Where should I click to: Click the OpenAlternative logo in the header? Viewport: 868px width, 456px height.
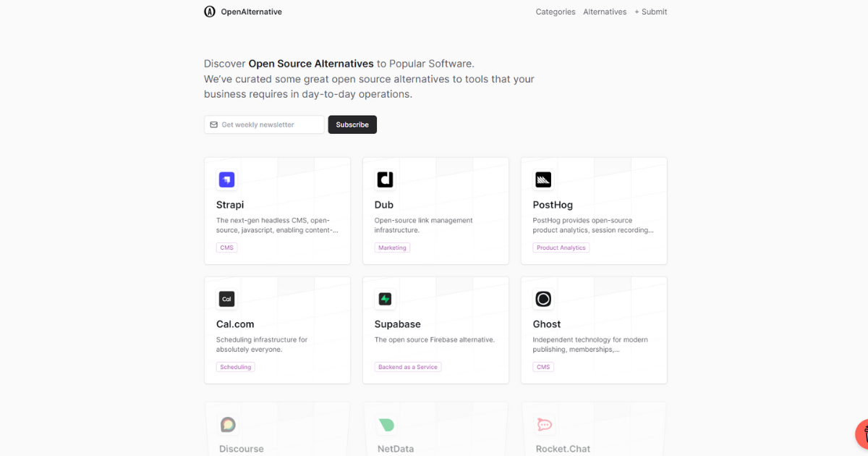(243, 12)
